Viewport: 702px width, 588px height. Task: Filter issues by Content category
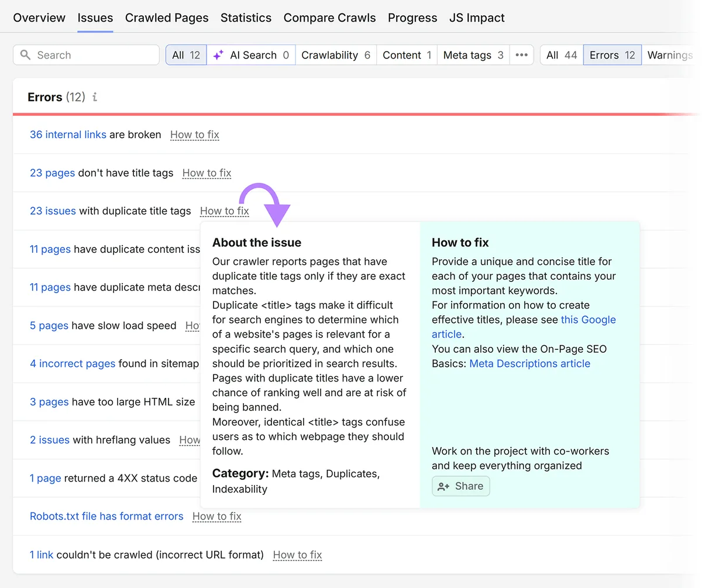407,55
